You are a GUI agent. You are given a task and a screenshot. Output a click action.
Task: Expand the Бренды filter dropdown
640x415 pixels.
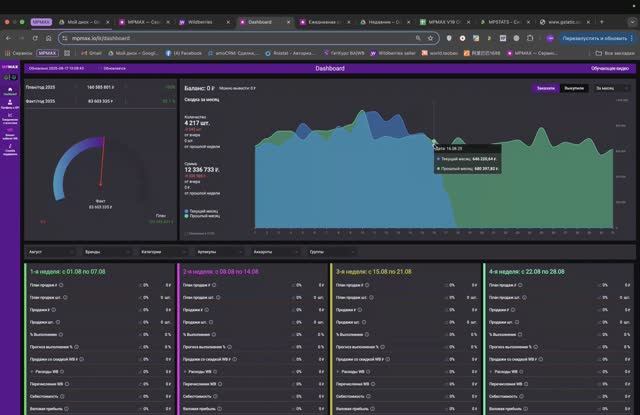tap(107, 252)
